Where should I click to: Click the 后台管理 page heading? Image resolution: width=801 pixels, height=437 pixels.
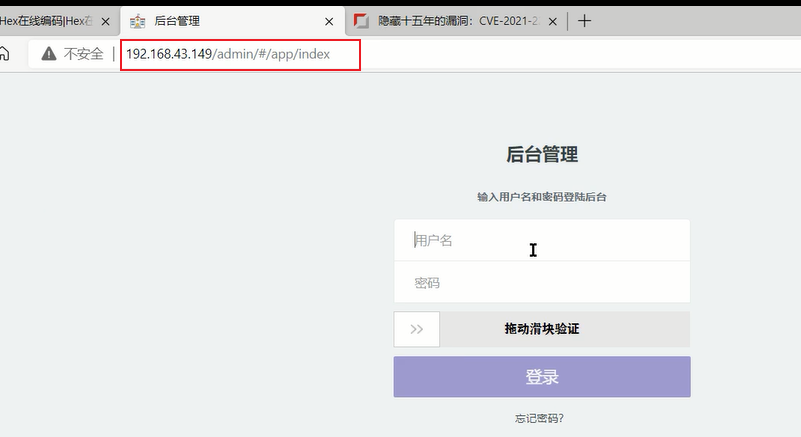(542, 154)
